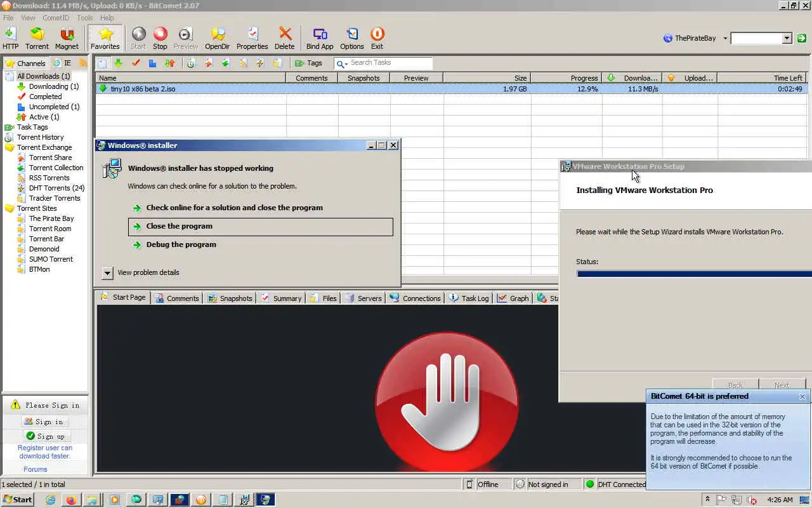812x508 pixels.
Task: Click the Stop toolbar button
Action: coord(160,38)
